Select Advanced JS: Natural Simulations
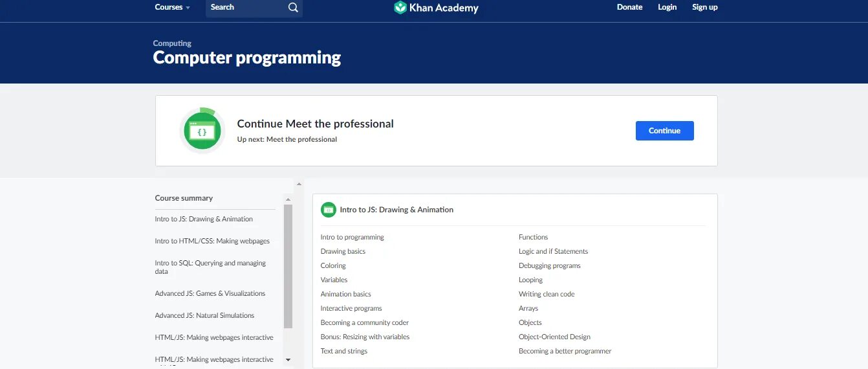 (x=204, y=315)
